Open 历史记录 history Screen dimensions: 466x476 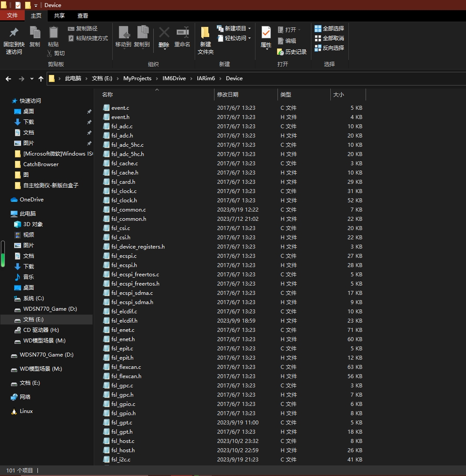click(x=292, y=52)
